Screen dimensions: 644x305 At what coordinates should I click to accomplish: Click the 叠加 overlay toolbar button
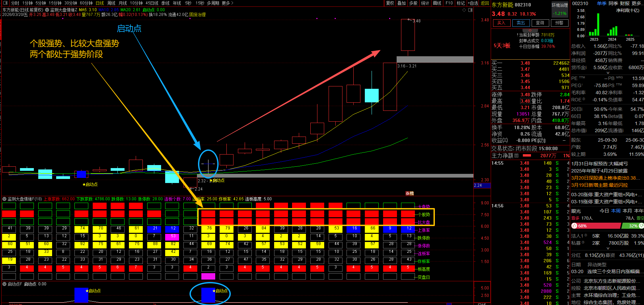click(402, 3)
